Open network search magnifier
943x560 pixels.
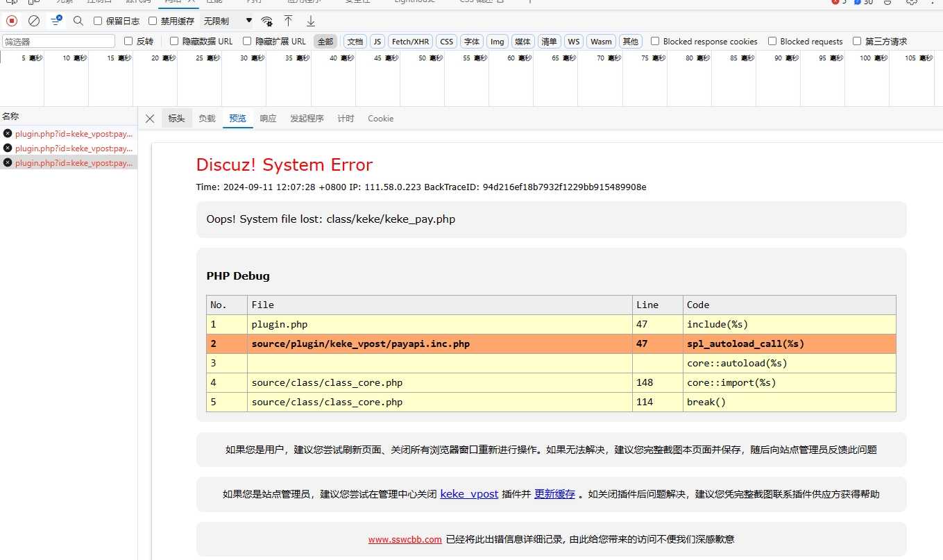(78, 21)
